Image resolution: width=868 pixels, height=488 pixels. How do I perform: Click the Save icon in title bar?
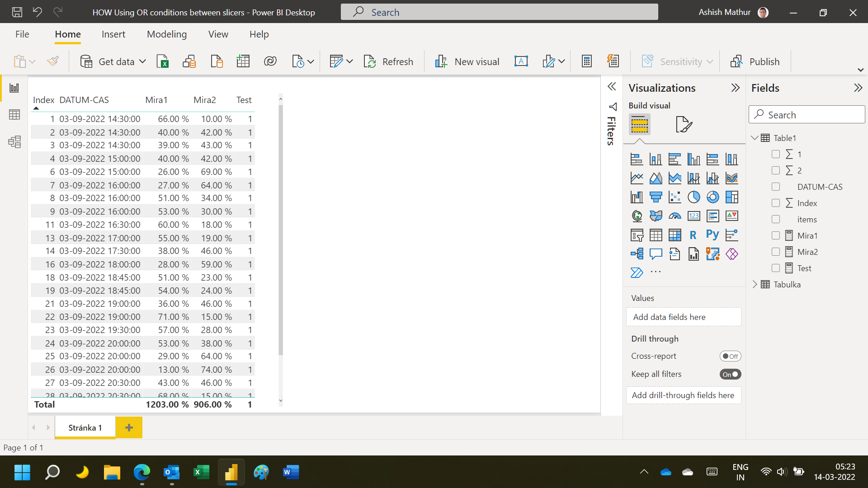(17, 12)
